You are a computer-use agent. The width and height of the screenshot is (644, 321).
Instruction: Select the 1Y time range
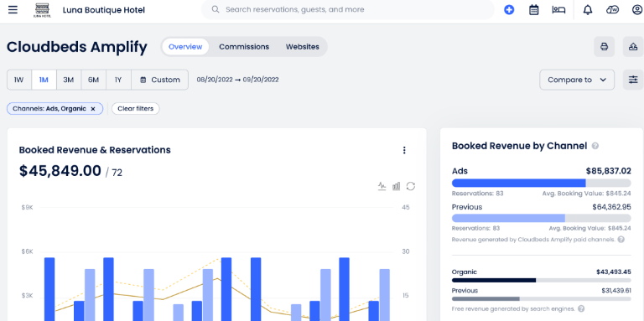[x=118, y=80]
